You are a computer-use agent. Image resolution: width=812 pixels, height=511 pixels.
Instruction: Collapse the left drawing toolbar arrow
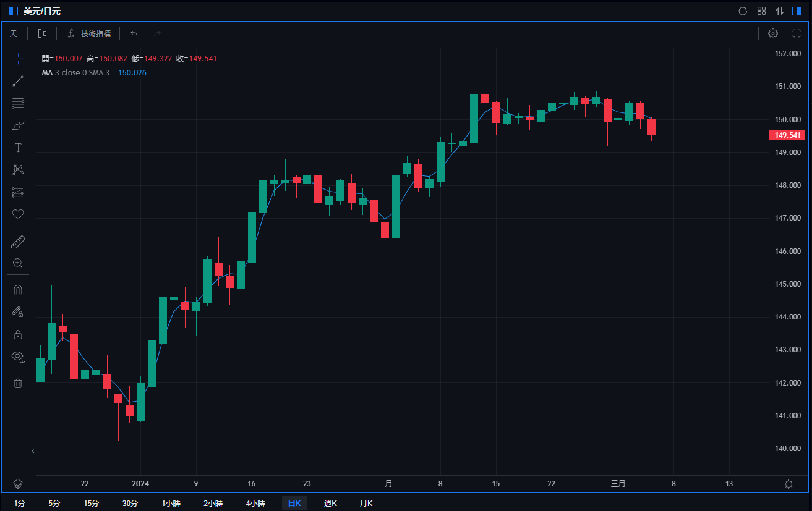pos(33,451)
